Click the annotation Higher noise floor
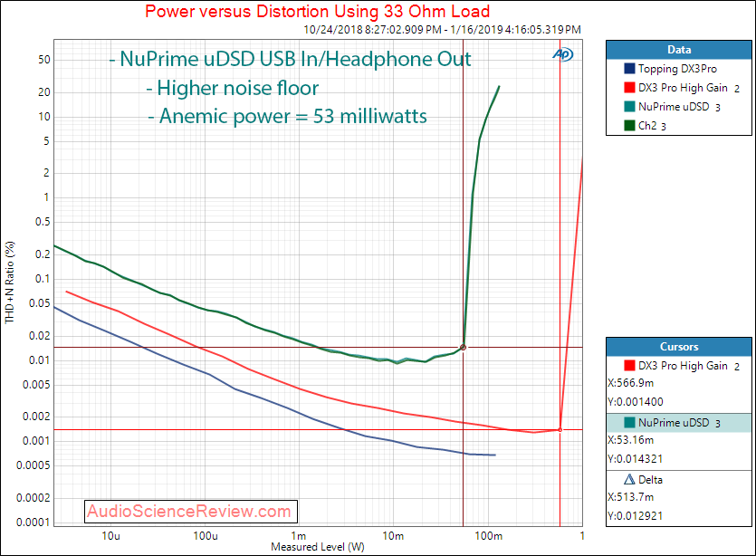This screenshot has width=756, height=556. tap(233, 88)
